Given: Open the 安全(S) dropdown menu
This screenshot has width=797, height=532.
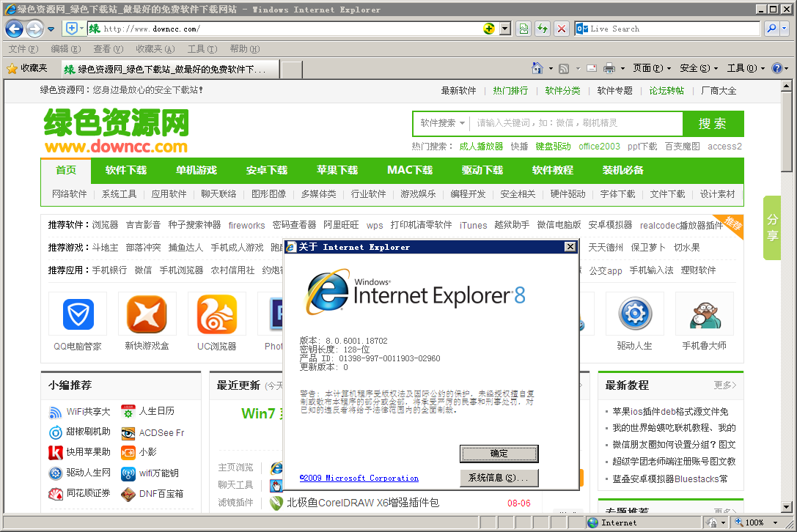Looking at the screenshot, I should pos(697,67).
